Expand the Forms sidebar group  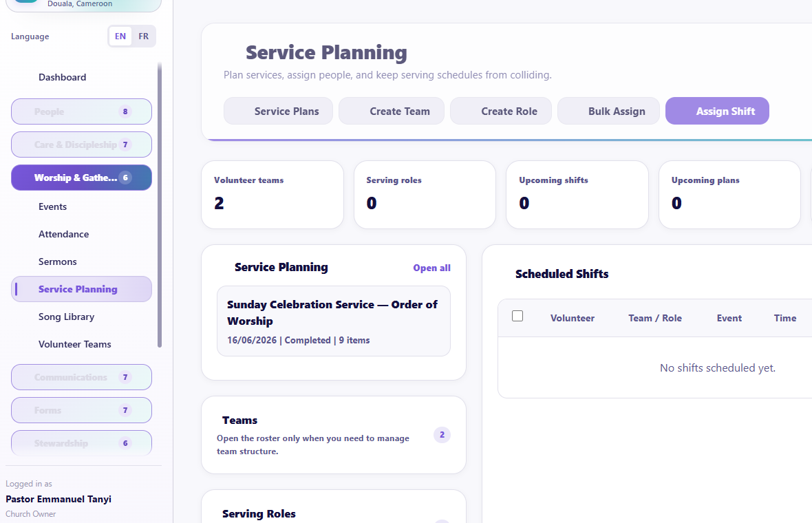click(x=81, y=410)
